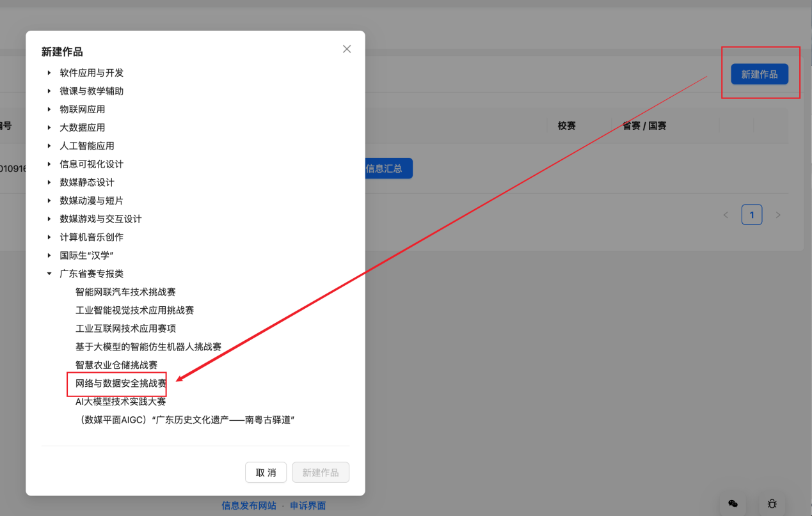812x516 pixels.
Task: Select 网络与数据安全挑战赛 entry
Action: tap(121, 384)
